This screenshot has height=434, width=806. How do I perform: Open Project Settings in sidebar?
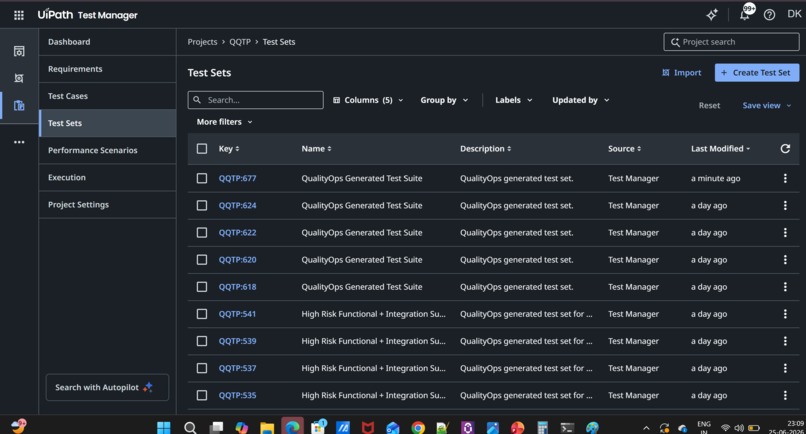coord(107,205)
